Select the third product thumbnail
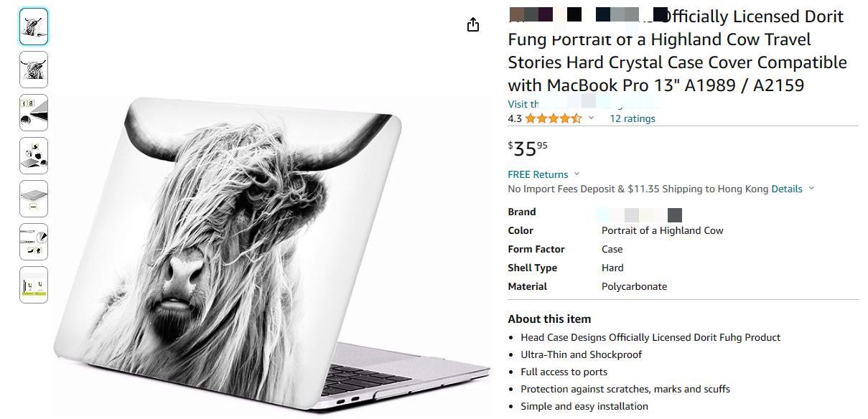 [34, 113]
